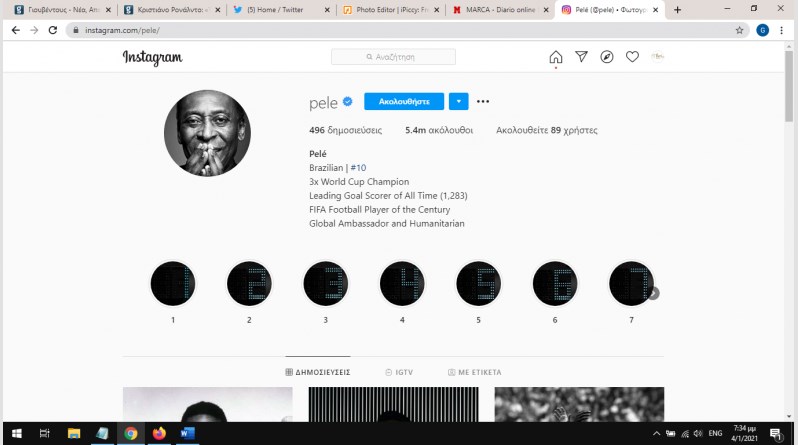Viewport: 798px width, 445px height.
Task: Bookmark this page with star icon
Action: click(739, 30)
